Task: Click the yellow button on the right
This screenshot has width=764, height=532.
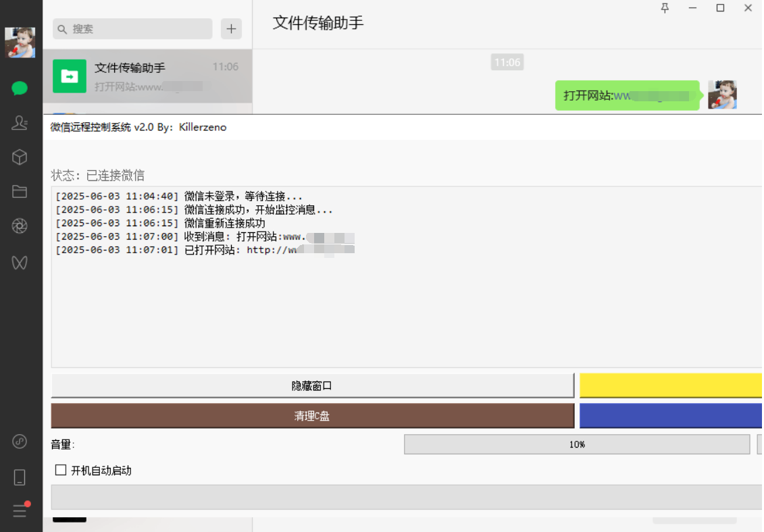Action: pos(671,385)
